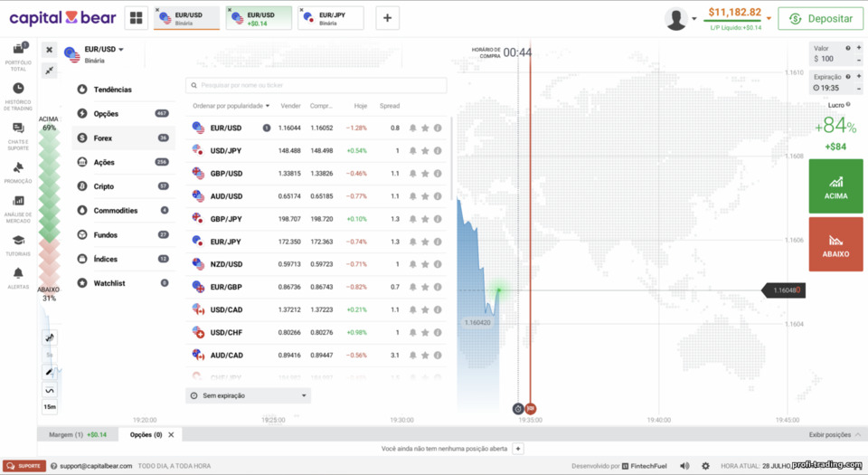Open the grid layout icon beside logo

coord(137,18)
